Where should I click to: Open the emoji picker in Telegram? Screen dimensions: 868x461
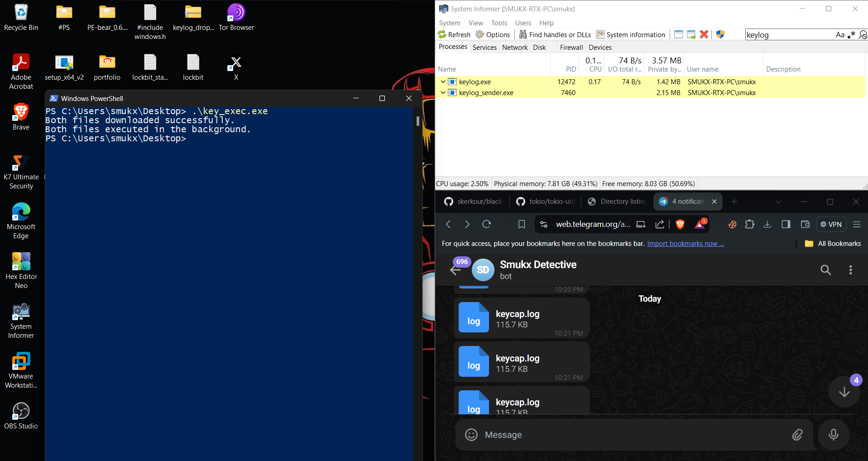(x=471, y=435)
